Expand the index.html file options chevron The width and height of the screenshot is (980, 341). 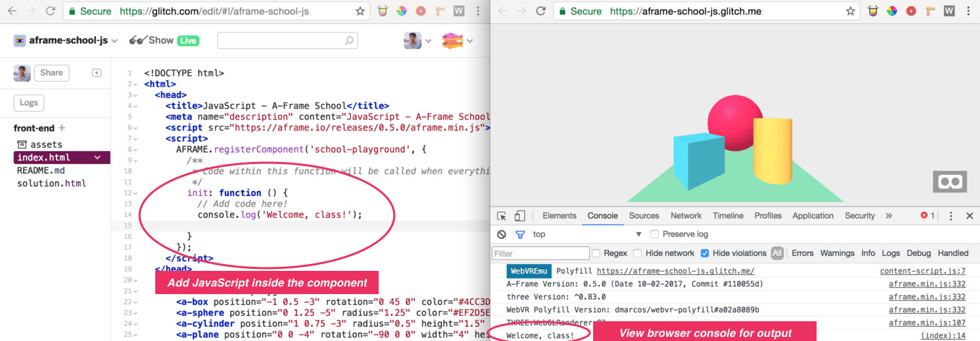(x=97, y=158)
